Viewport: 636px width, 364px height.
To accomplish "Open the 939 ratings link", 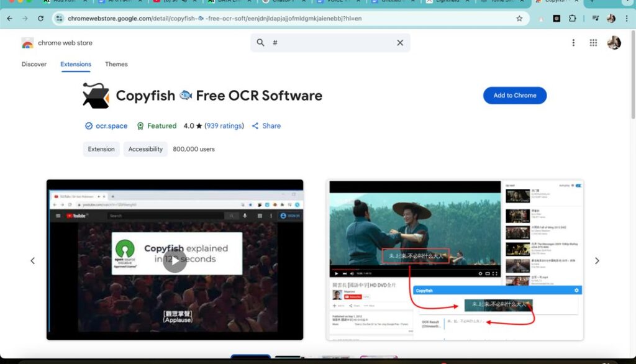I will tap(224, 126).
